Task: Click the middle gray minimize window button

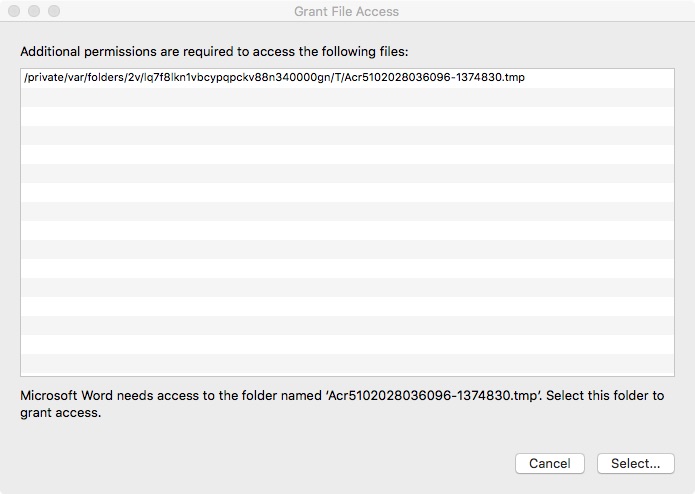Action: pyautogui.click(x=34, y=11)
